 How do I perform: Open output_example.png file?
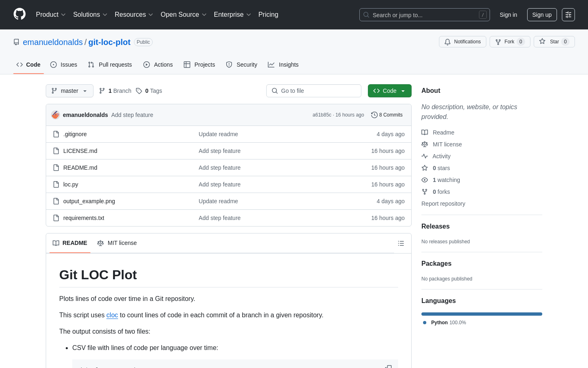tap(89, 201)
